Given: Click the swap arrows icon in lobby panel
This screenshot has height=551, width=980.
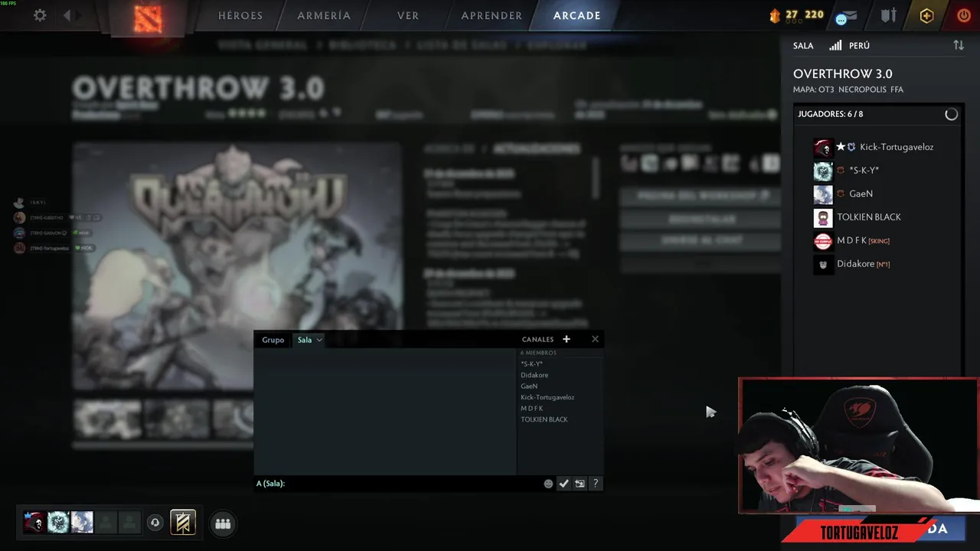Looking at the screenshot, I should click(x=959, y=45).
